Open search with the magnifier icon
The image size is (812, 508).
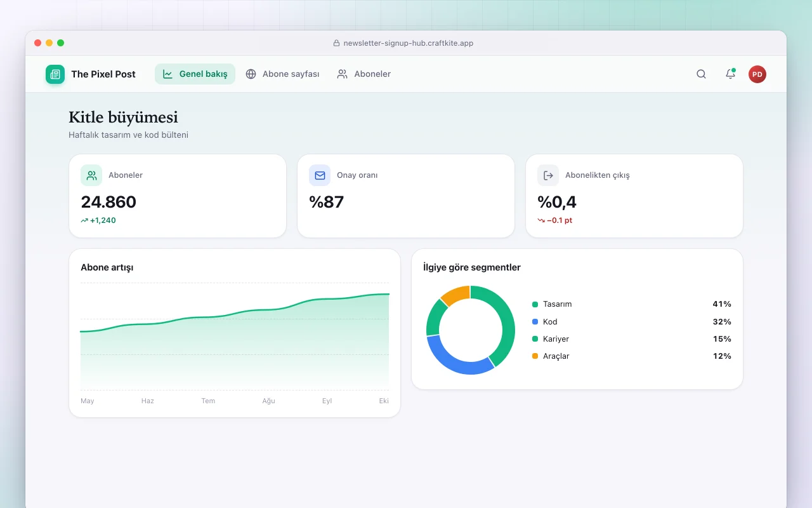coord(701,74)
